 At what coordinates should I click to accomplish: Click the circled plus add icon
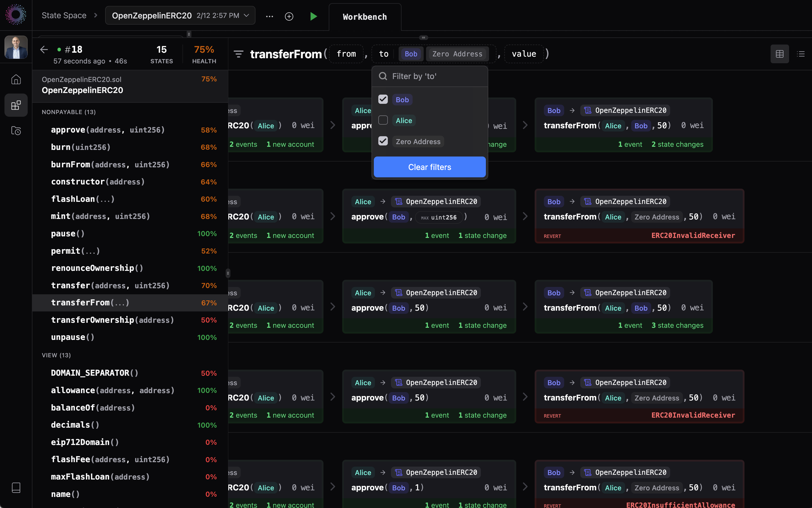tap(289, 16)
